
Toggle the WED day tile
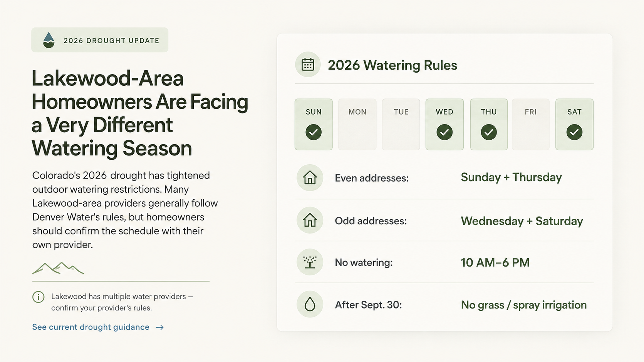(x=444, y=124)
